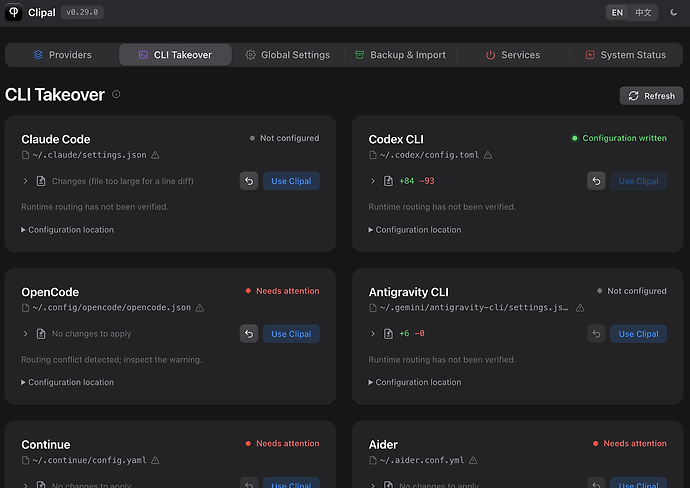This screenshot has height=488, width=690.
Task: Click Codex CLI 'Configuration written' status
Action: (619, 138)
